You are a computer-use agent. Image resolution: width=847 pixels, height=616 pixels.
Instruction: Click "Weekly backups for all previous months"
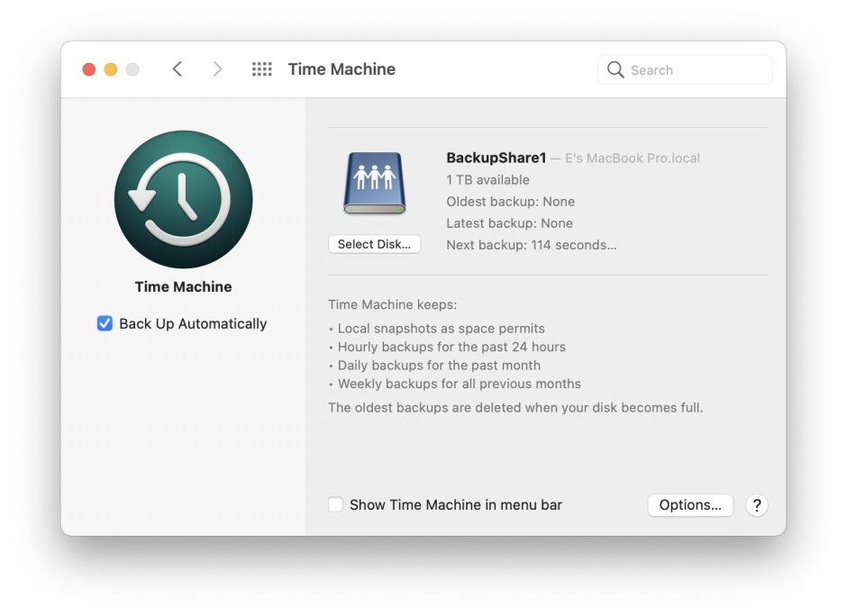(460, 384)
